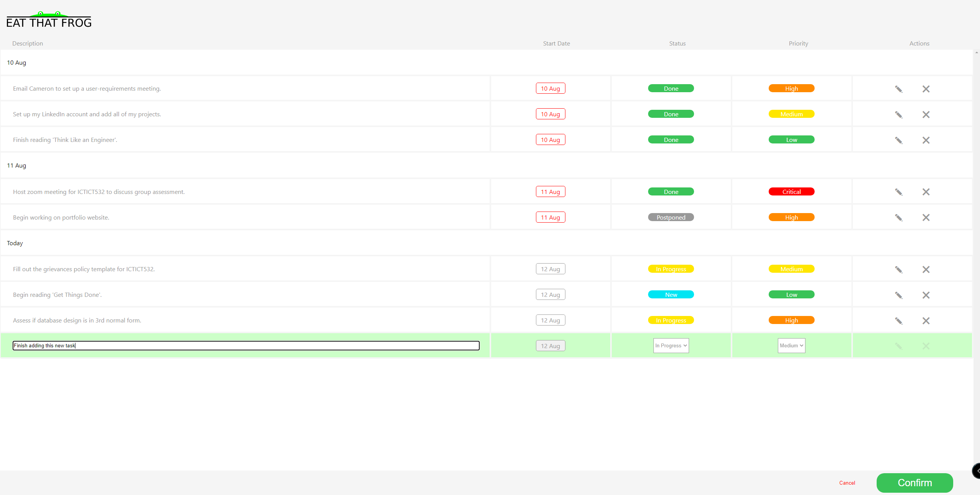Click the Postponed status badge
The width and height of the screenshot is (980, 495).
click(x=671, y=217)
